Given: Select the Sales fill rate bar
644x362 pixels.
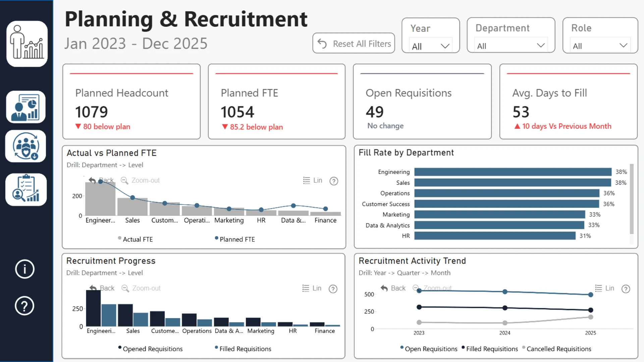Looking at the screenshot, I should click(x=513, y=183).
